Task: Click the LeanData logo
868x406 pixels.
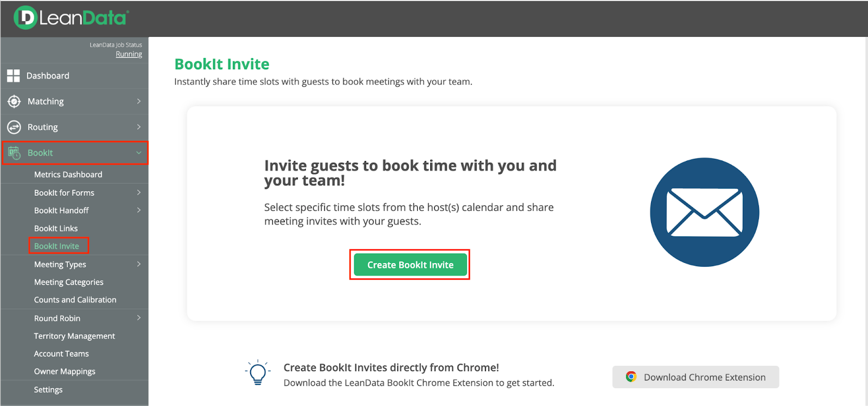Action: pos(71,18)
